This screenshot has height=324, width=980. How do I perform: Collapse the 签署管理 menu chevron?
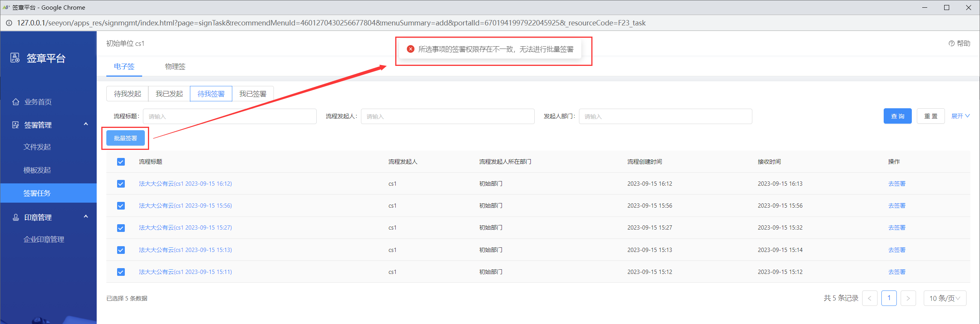(x=86, y=124)
